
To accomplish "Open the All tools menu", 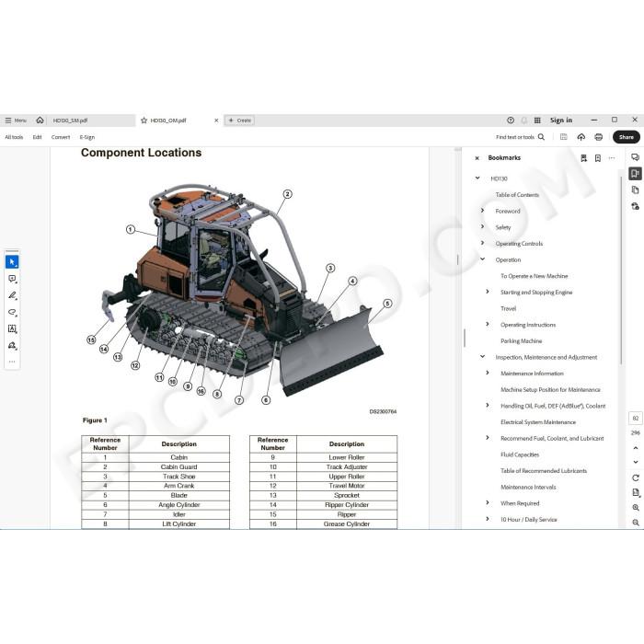I will [x=14, y=137].
